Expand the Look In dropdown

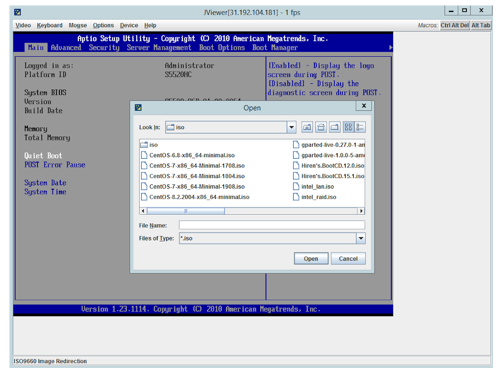tap(291, 127)
